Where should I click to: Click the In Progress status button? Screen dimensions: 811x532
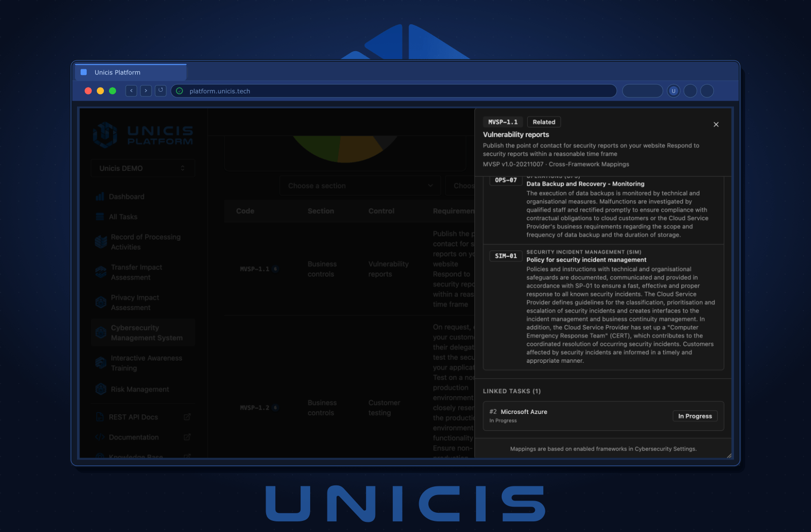pyautogui.click(x=695, y=416)
